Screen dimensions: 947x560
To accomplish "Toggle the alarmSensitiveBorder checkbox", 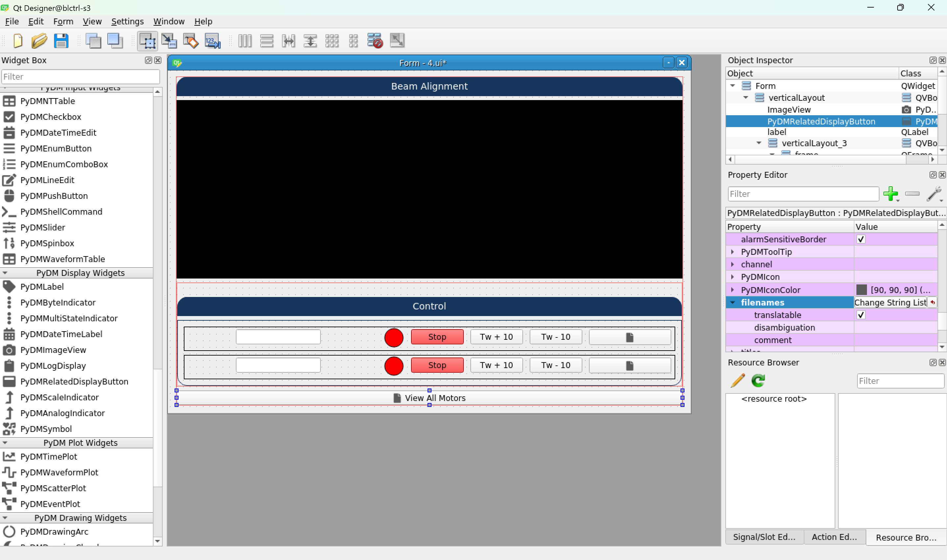I will tap(861, 239).
